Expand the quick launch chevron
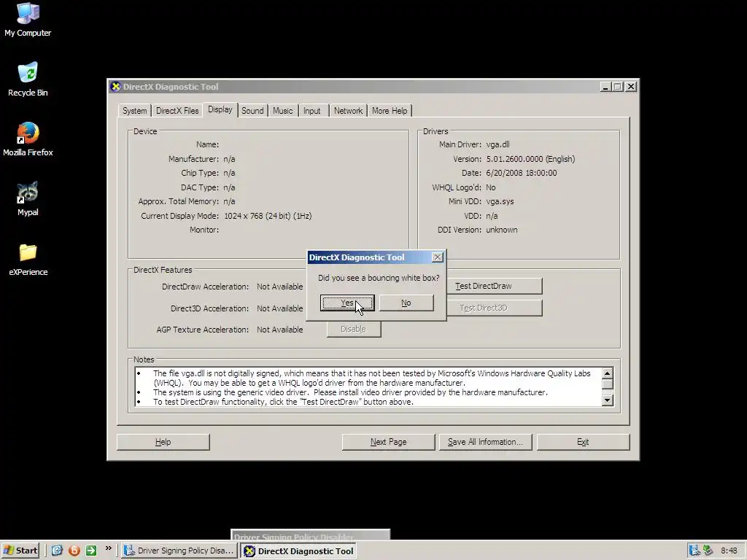The height and width of the screenshot is (560, 747). pyautogui.click(x=108, y=548)
